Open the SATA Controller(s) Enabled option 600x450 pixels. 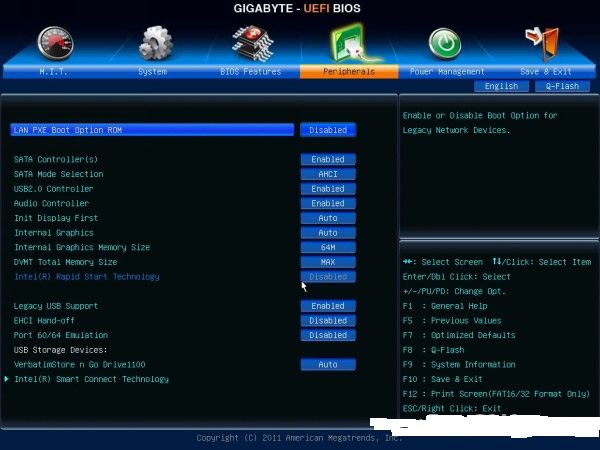[328, 159]
